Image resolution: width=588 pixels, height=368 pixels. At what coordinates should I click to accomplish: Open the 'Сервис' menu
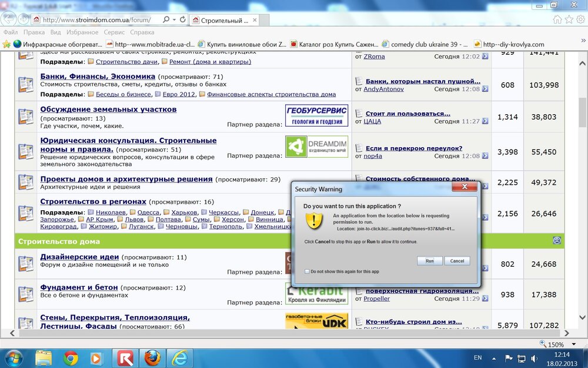click(114, 32)
